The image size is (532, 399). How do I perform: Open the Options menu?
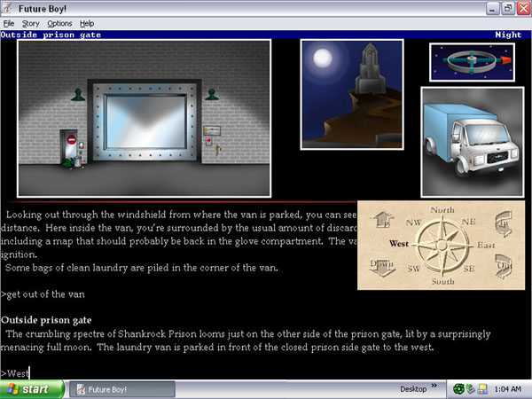(59, 23)
